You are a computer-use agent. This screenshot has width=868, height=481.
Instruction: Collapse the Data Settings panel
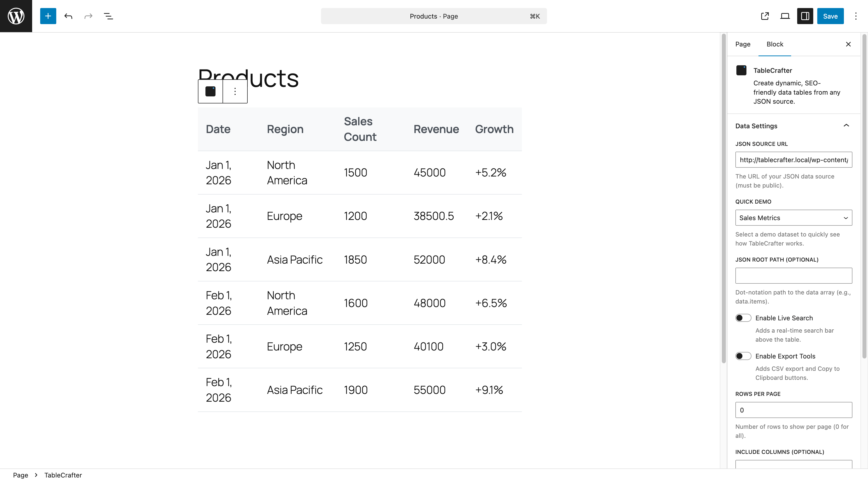point(846,126)
